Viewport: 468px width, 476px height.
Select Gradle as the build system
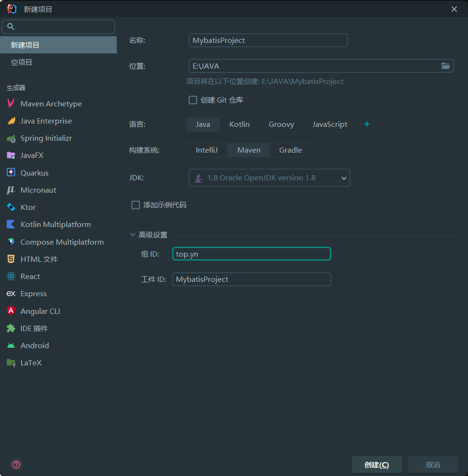coord(290,150)
